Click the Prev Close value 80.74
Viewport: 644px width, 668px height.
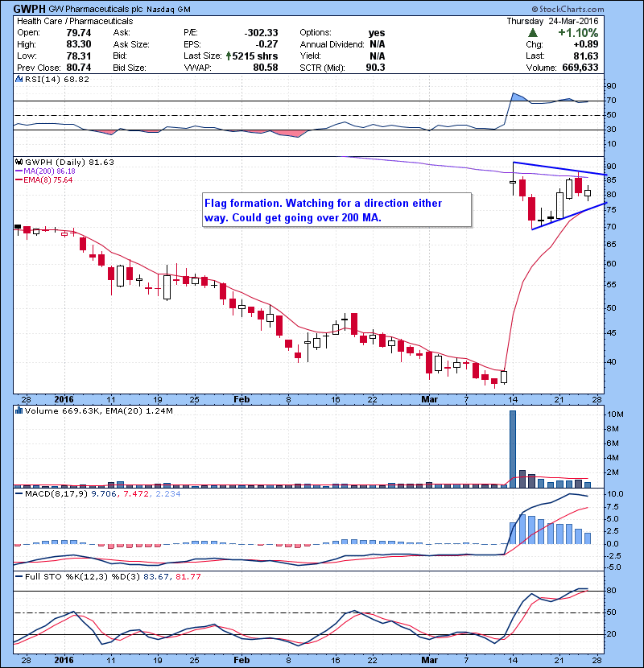(78, 68)
